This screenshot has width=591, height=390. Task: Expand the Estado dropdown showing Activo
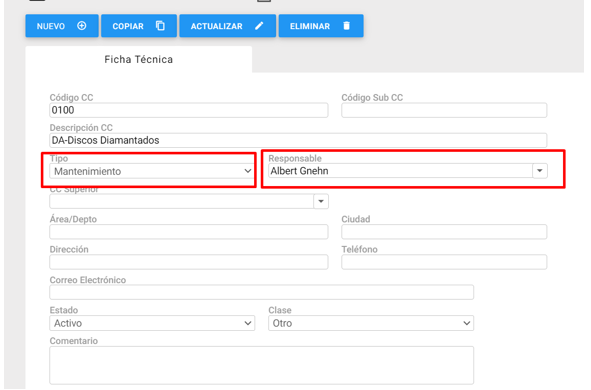[x=152, y=323]
